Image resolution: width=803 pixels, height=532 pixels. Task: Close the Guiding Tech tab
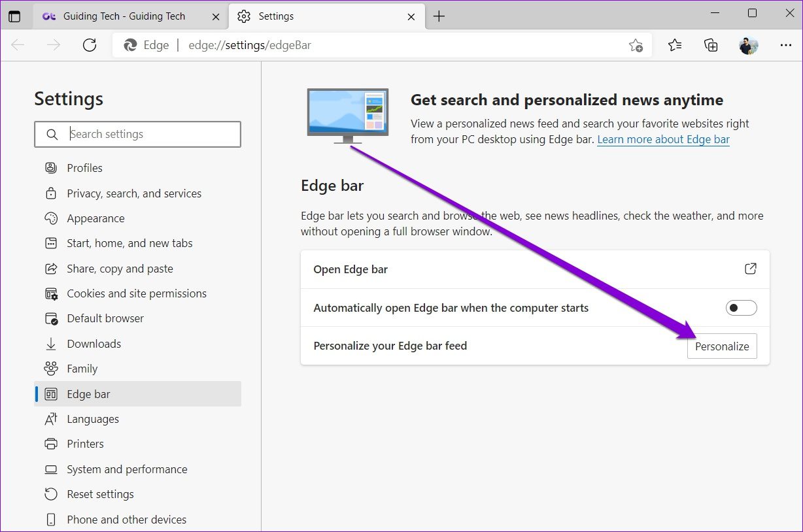point(216,16)
